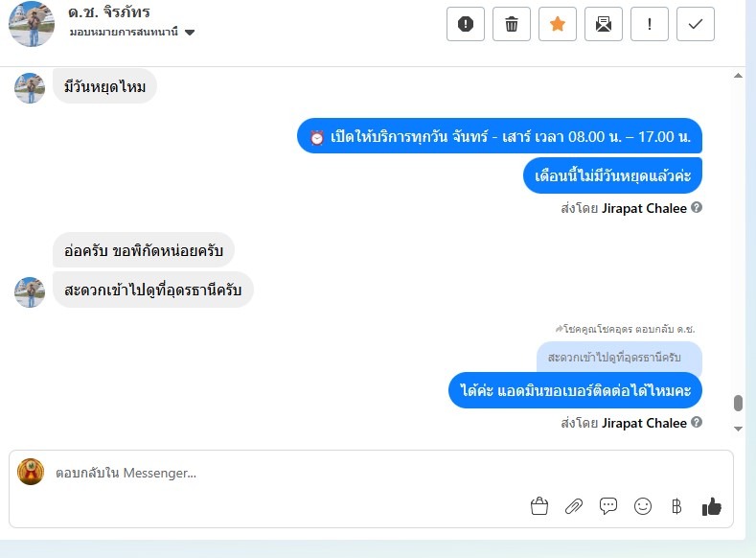Click scrollbar up arrow in chat
756x558 pixels.
point(738,76)
